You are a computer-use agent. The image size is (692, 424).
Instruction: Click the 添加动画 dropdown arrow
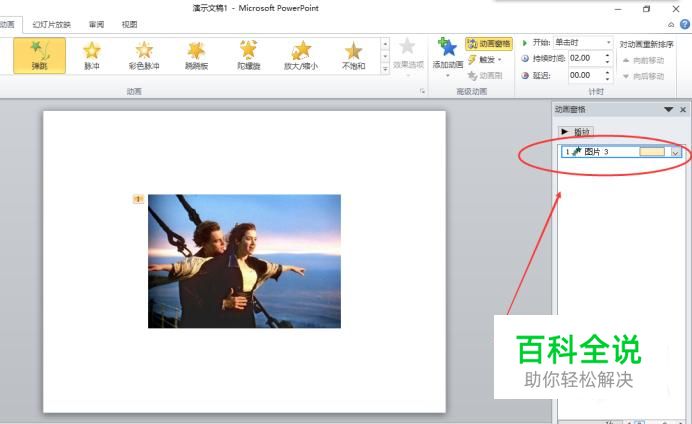pos(448,75)
